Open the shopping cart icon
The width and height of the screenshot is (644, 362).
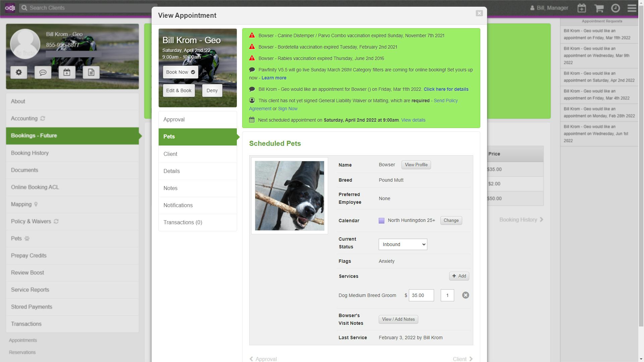[599, 8]
